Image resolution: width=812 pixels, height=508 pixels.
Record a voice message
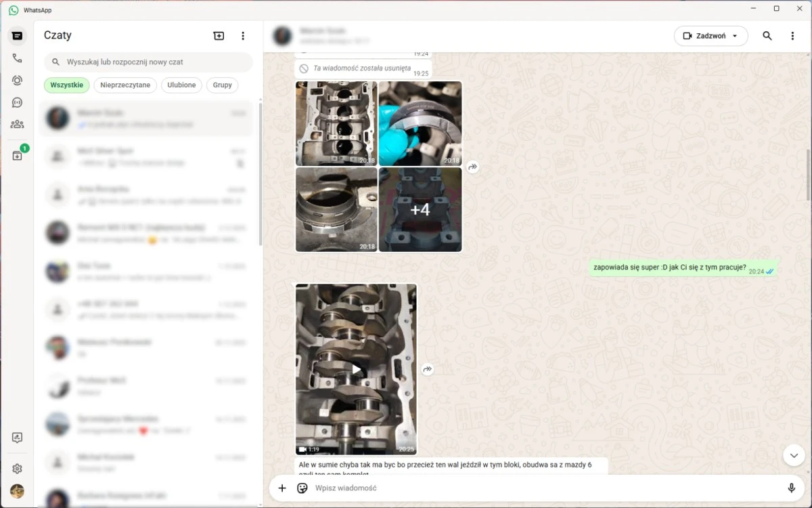point(792,488)
